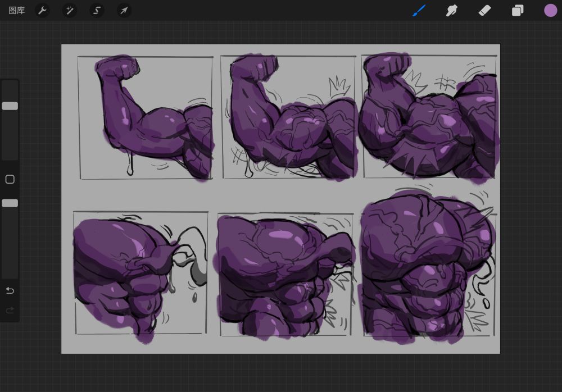The height and width of the screenshot is (392, 562).
Task: Open the Actions wrench menu
Action: coord(42,11)
